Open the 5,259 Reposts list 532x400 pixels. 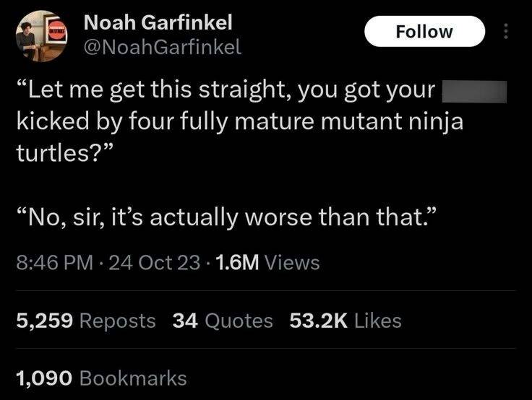[86, 320]
